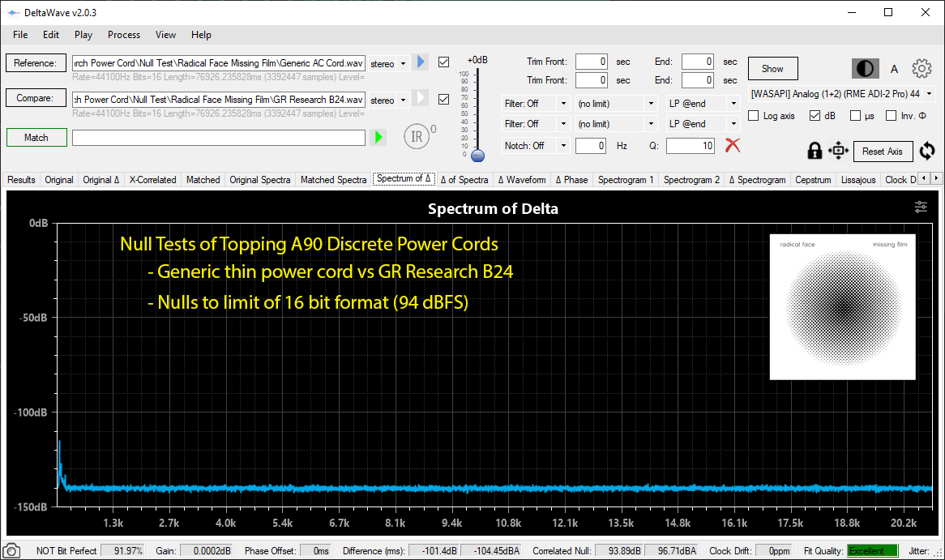
Task: Switch to the X-Correlated tab
Action: click(x=153, y=180)
